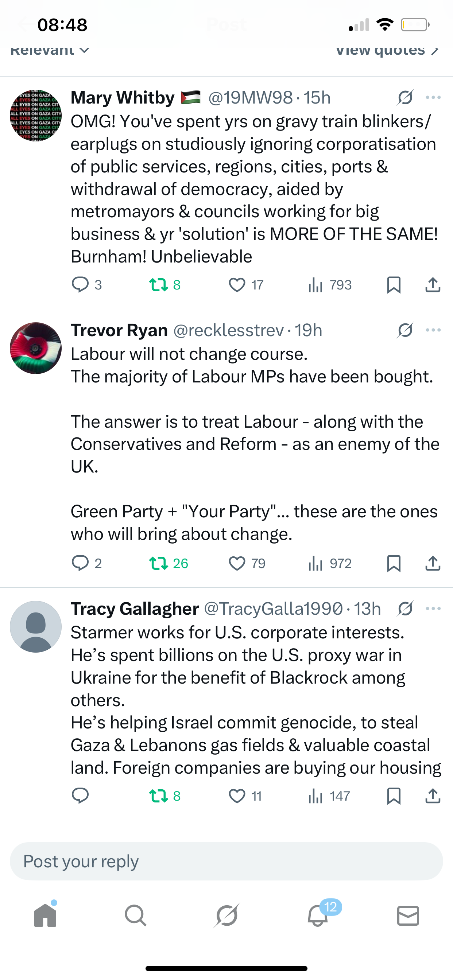Open the Search tab
Image resolution: width=453 pixels, height=980 pixels.
[x=136, y=915]
